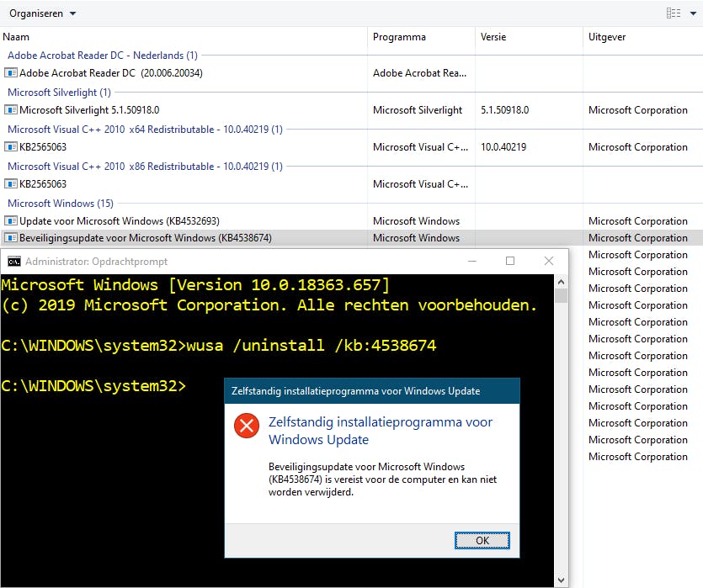The width and height of the screenshot is (703, 588).
Task: Click the command prompt scrollbar down arrow
Action: pyautogui.click(x=561, y=580)
